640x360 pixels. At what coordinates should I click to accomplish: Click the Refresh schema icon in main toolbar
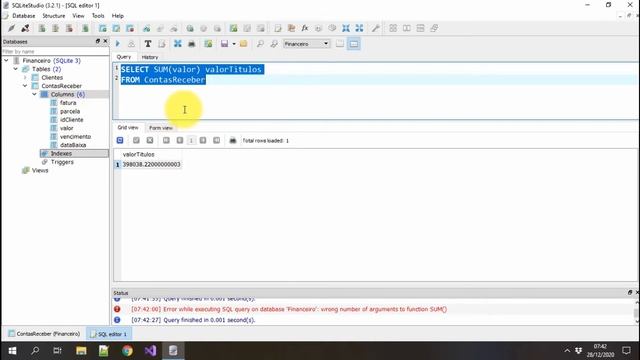[85, 28]
